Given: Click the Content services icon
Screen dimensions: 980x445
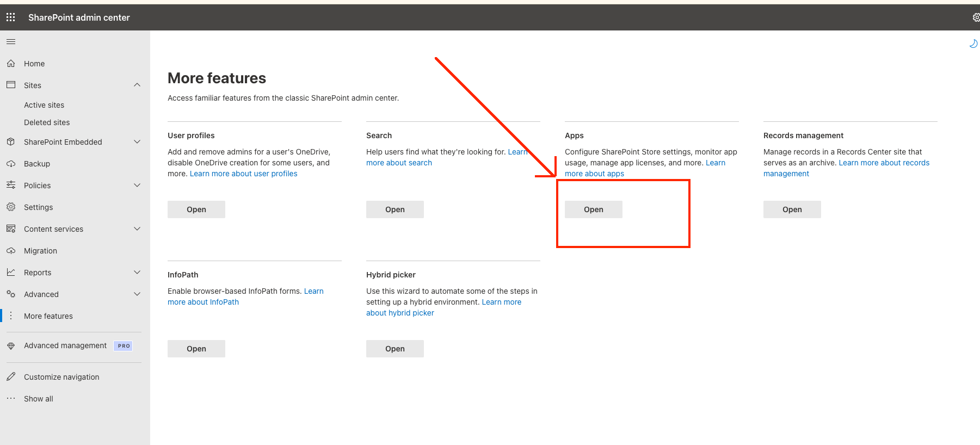Looking at the screenshot, I should 11,229.
